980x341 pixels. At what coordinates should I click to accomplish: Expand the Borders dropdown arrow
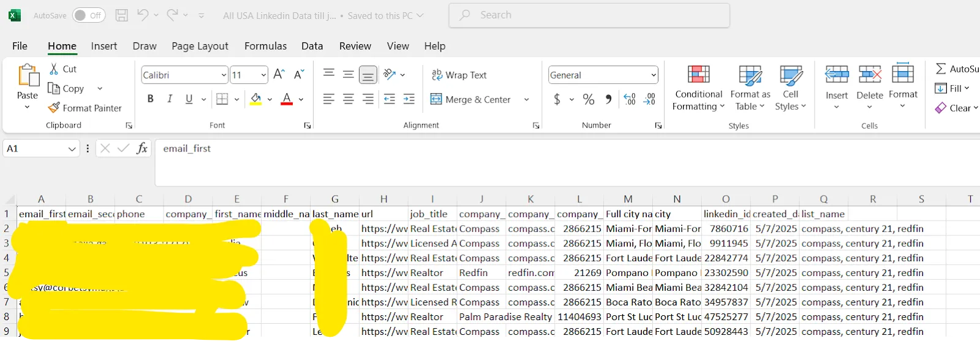pyautogui.click(x=236, y=99)
